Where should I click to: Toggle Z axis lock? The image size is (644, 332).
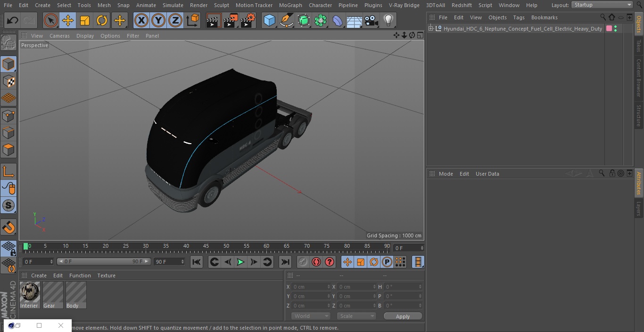pyautogui.click(x=175, y=20)
